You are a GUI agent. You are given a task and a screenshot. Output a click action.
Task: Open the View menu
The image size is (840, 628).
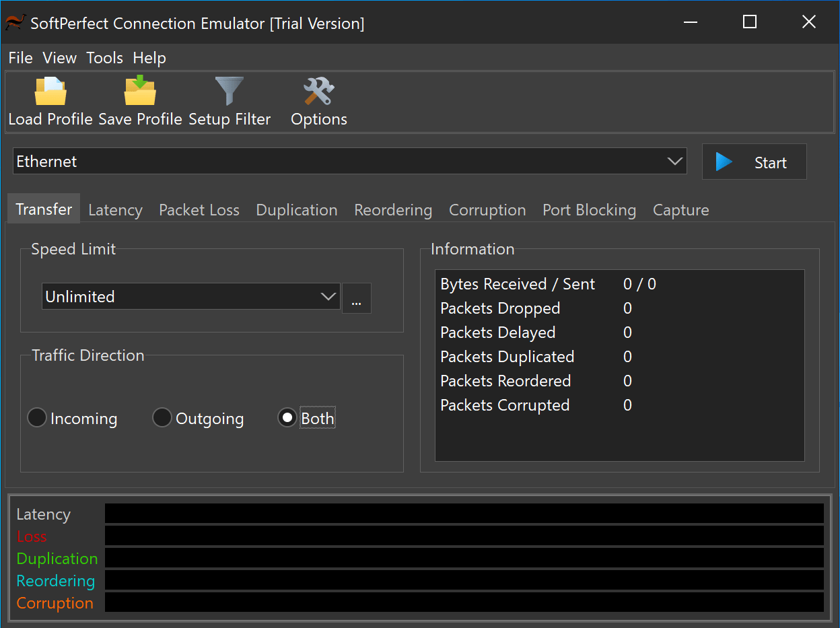(59, 58)
